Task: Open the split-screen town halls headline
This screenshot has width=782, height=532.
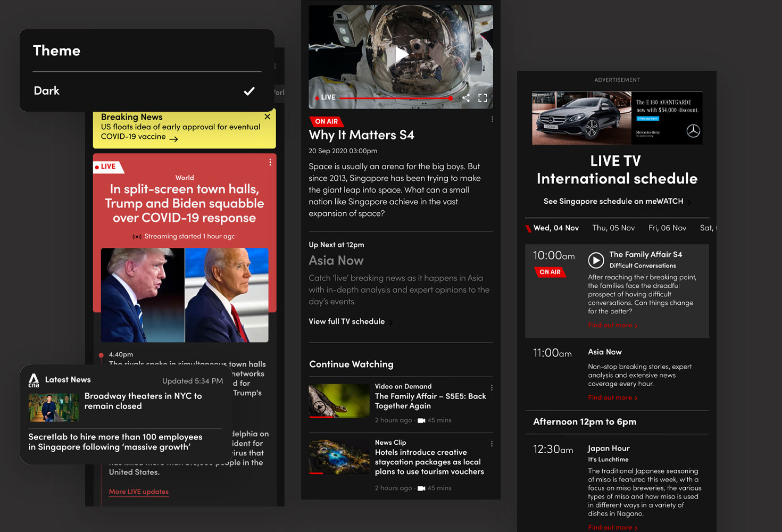Action: 185,203
